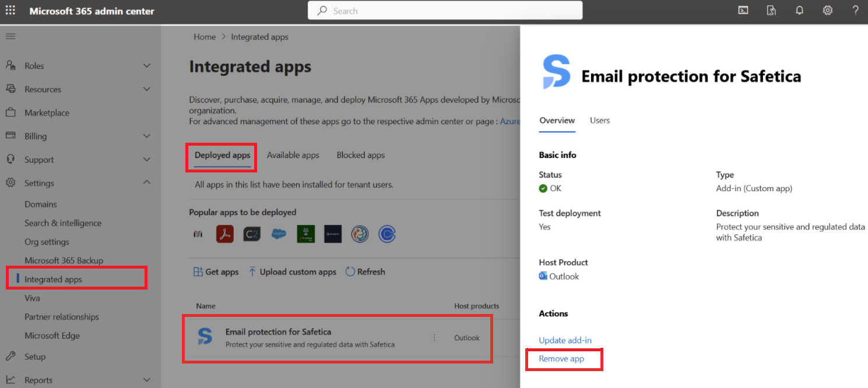Open Microsoft Edge settings page
Viewport: 868px width, 388px height.
pyautogui.click(x=52, y=336)
